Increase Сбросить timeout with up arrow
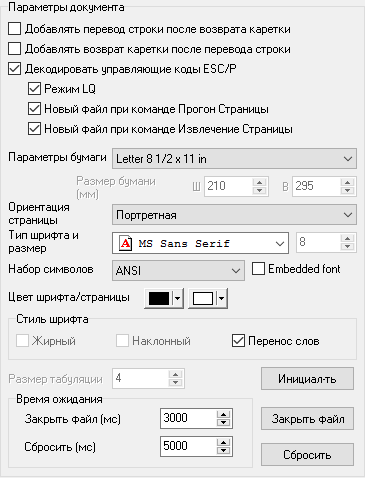The width and height of the screenshot is (365, 478). [223, 442]
